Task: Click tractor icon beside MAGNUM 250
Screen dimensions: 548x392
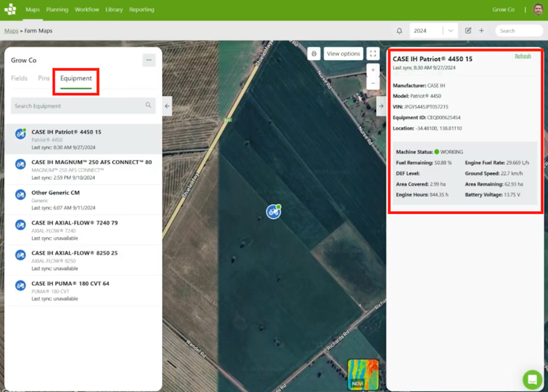Action: (21, 164)
